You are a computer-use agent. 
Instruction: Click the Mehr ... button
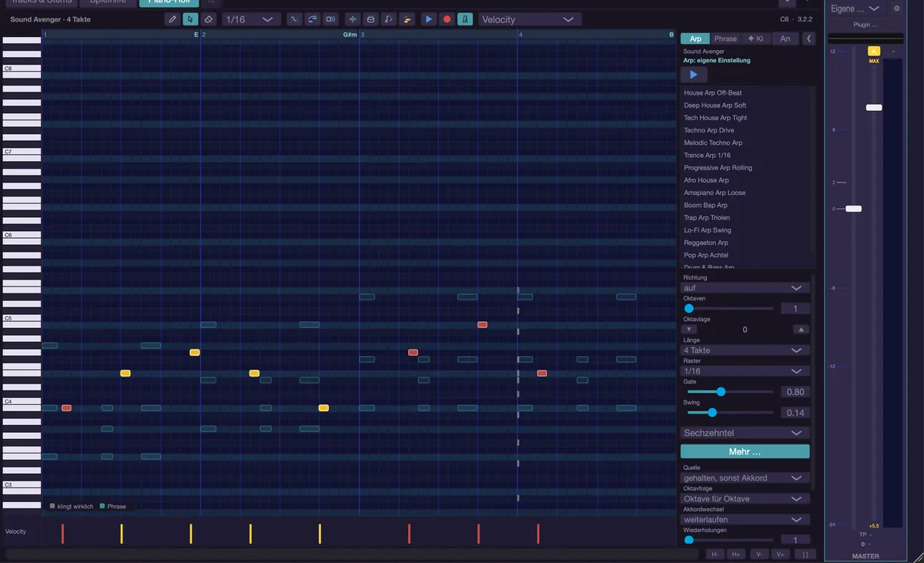(x=745, y=451)
